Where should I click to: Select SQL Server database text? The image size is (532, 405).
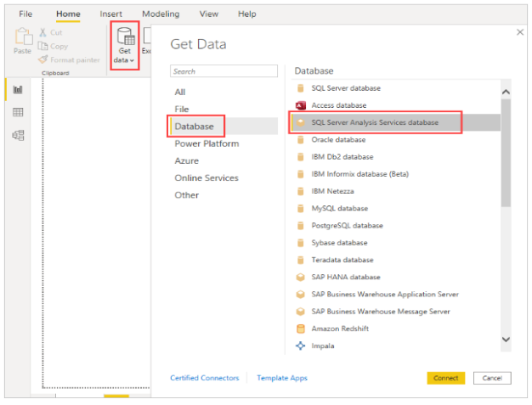tap(346, 88)
